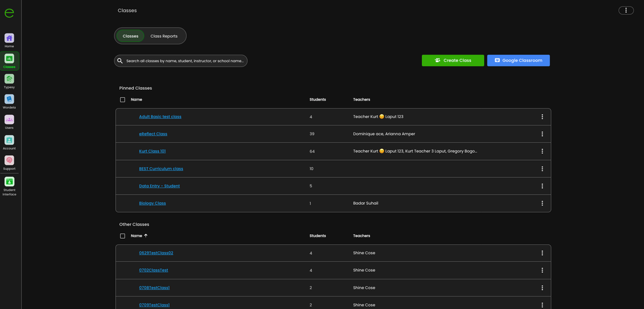The image size is (644, 309).
Task: Click the Google Classroom button
Action: click(x=518, y=60)
